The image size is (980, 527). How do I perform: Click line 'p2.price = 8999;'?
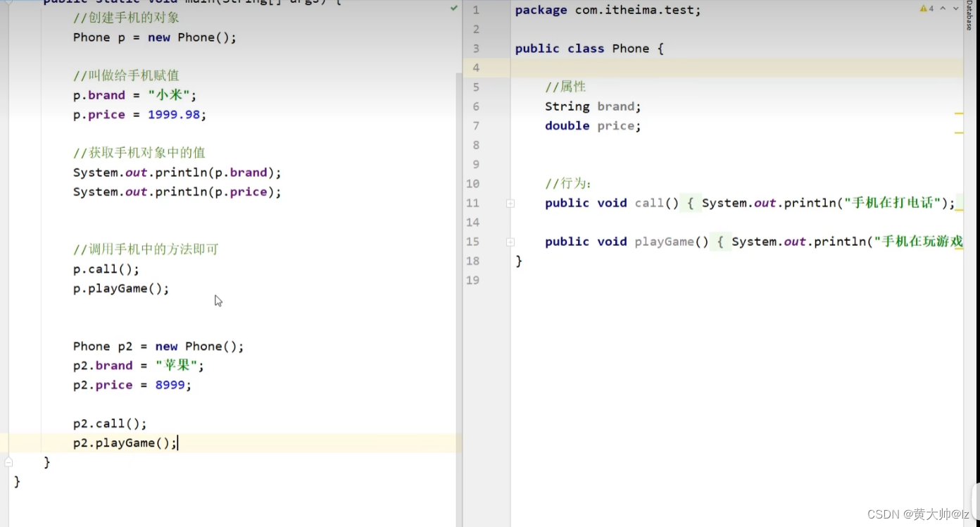coord(132,385)
